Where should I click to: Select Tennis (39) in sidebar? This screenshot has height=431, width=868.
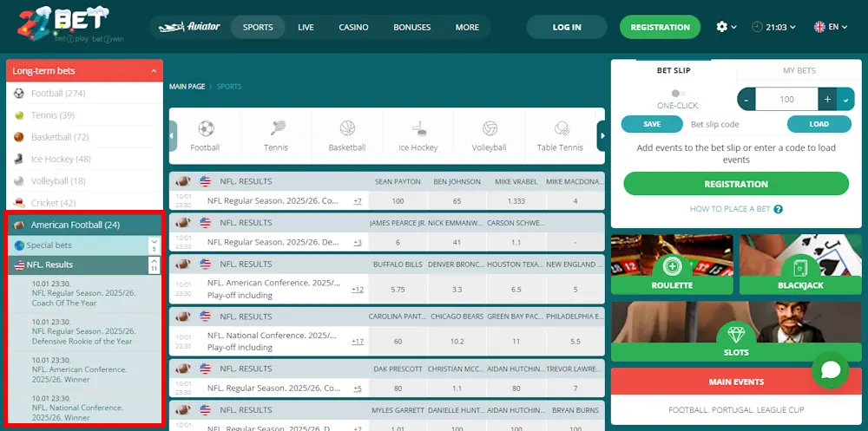point(85,115)
